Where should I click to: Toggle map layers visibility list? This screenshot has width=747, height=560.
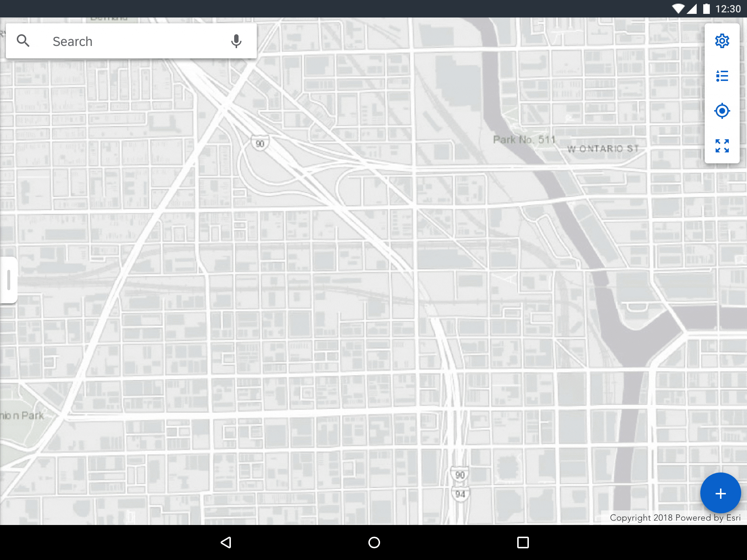(x=722, y=76)
